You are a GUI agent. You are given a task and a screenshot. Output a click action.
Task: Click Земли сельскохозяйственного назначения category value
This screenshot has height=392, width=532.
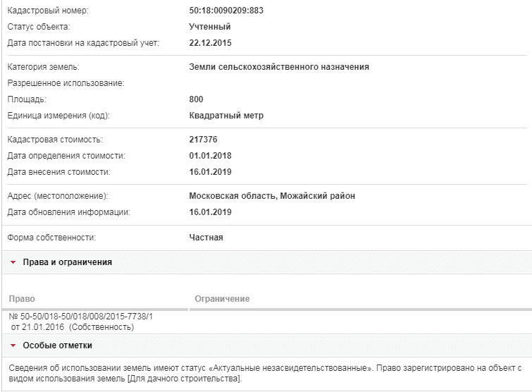point(279,67)
